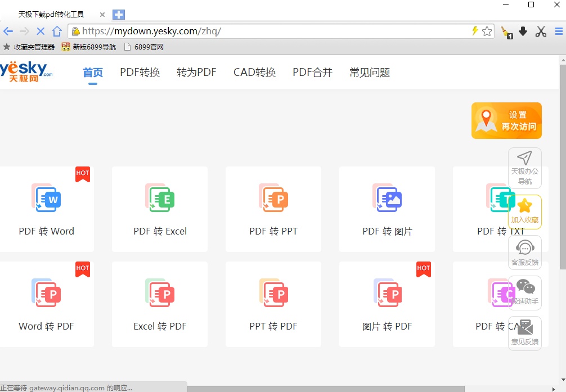Open the Word to PDF converter icon
The image size is (566, 392).
(x=46, y=292)
